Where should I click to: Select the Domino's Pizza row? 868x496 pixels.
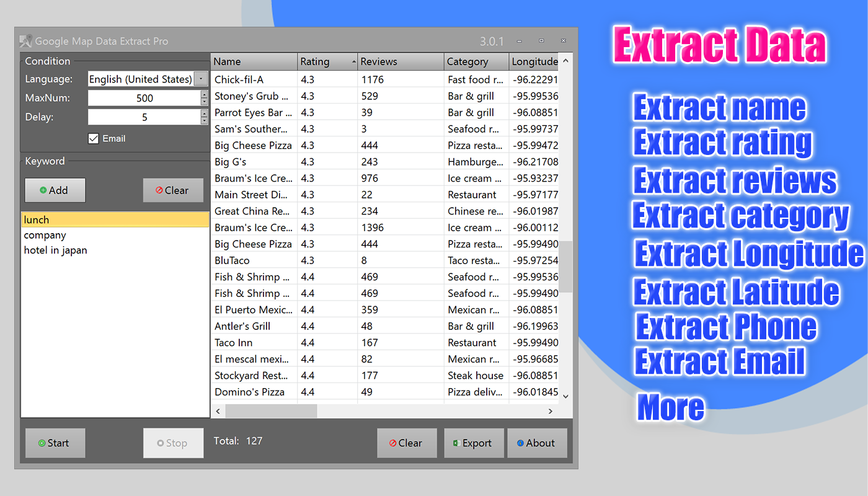click(384, 392)
